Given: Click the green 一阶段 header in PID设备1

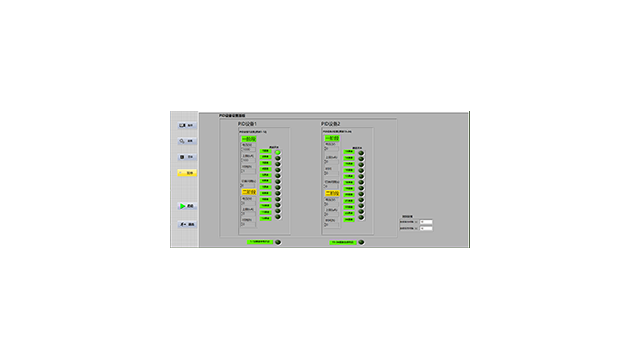Looking at the screenshot, I should point(249,139).
